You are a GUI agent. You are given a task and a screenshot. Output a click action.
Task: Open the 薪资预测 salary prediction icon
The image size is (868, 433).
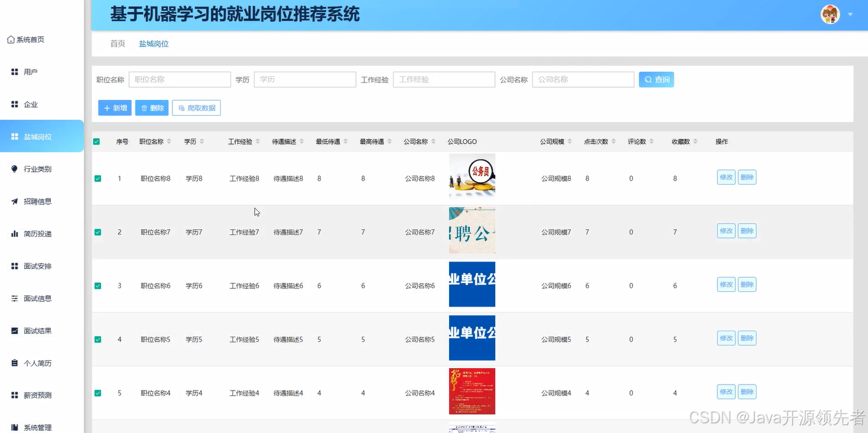(x=14, y=395)
